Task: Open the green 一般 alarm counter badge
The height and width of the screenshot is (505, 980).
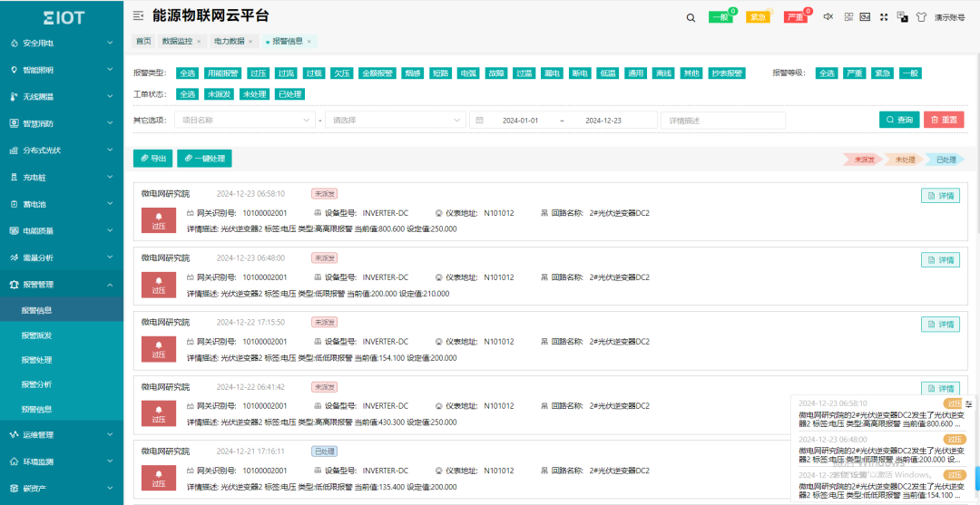Action: point(720,17)
